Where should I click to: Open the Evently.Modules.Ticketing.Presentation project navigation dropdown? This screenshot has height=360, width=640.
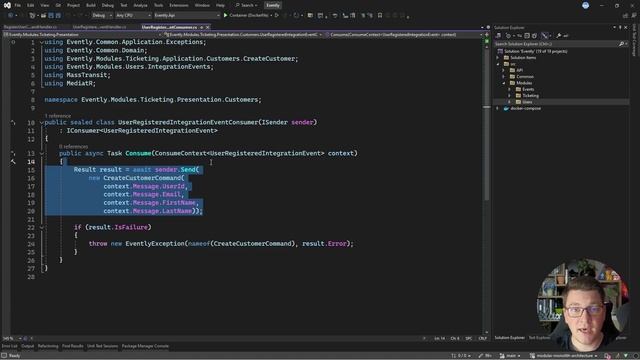(82, 35)
